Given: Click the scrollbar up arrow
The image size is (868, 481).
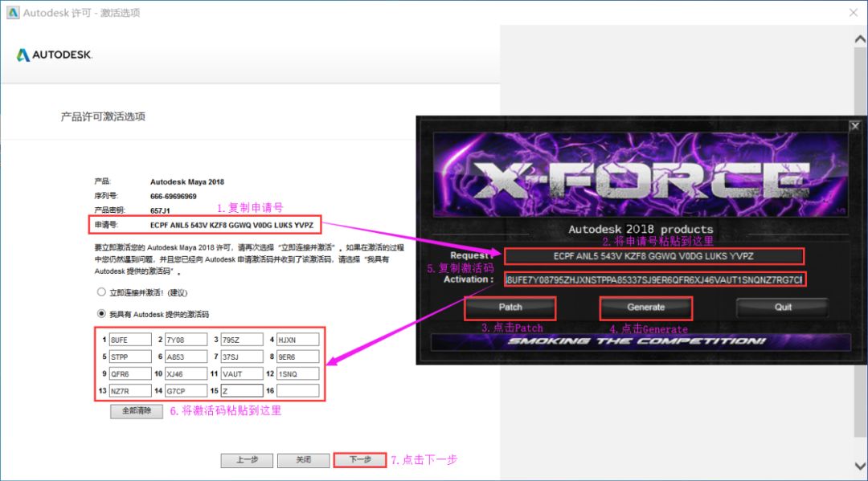Looking at the screenshot, I should coord(860,39).
